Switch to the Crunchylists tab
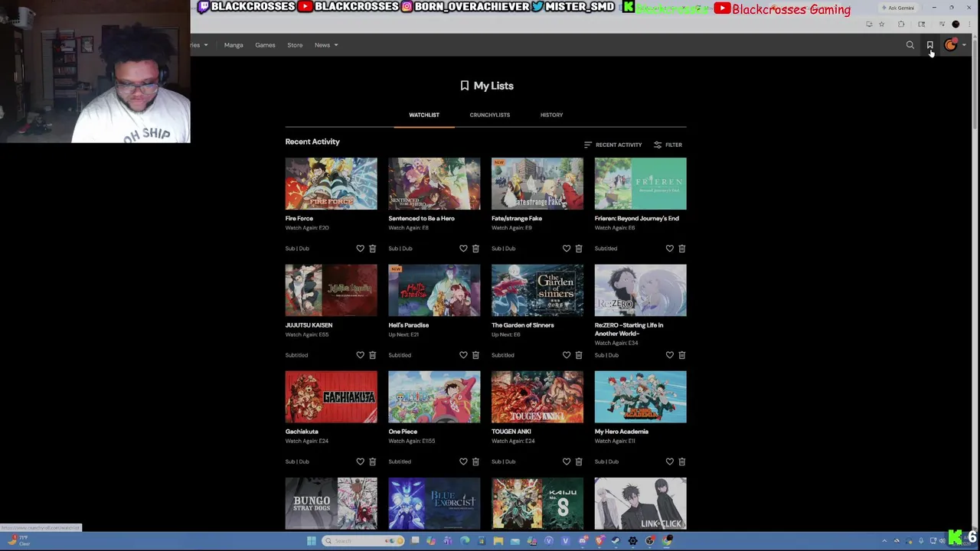The width and height of the screenshot is (980, 551). point(490,115)
